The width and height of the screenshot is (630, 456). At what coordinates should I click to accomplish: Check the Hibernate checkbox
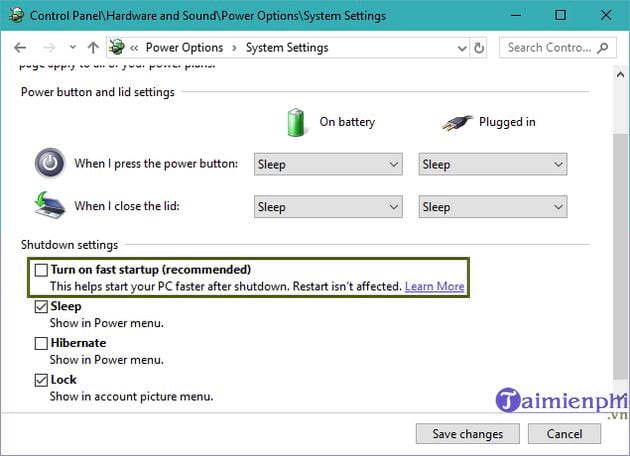41,344
